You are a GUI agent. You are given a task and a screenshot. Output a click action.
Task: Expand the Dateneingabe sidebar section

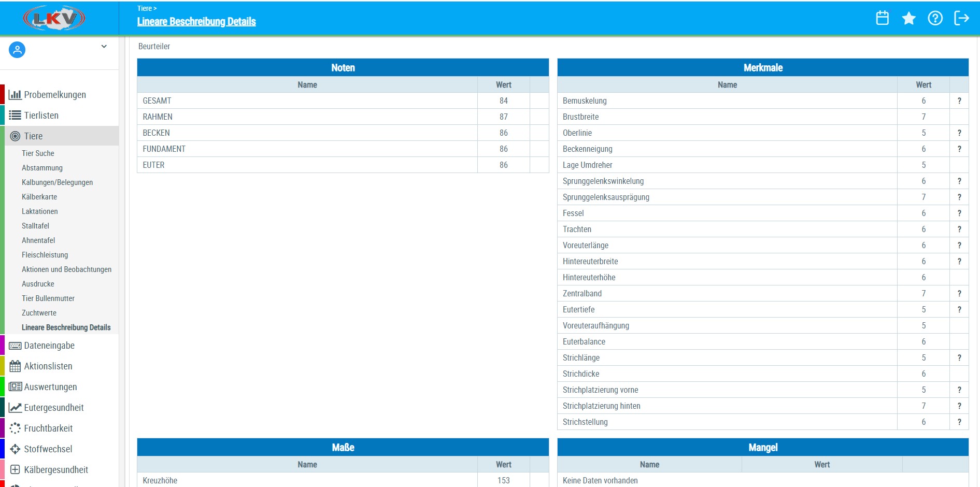(x=49, y=346)
